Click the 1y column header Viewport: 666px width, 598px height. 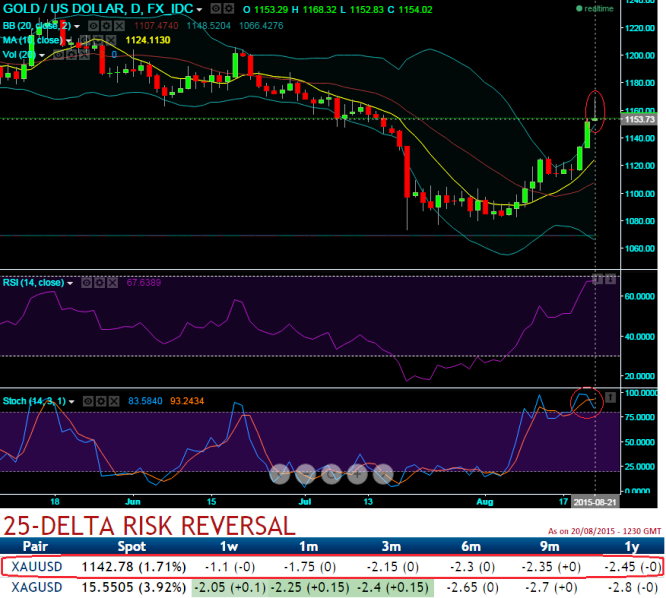pos(632,546)
